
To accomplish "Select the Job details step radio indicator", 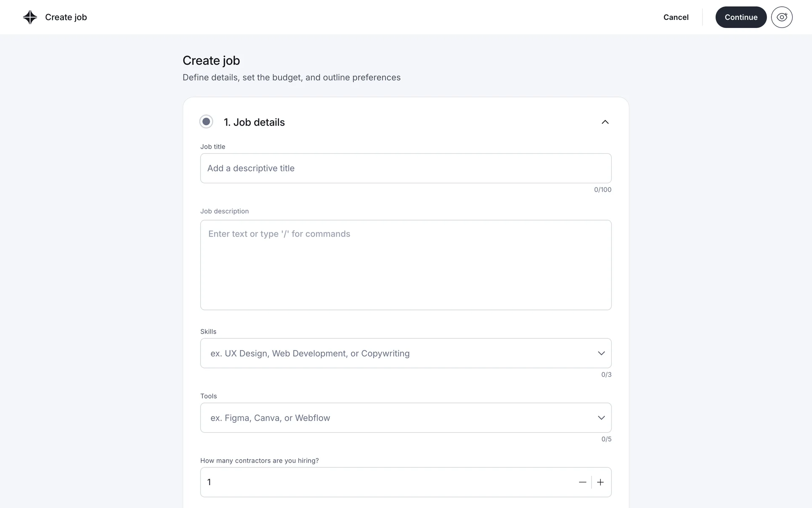I will click(x=206, y=122).
